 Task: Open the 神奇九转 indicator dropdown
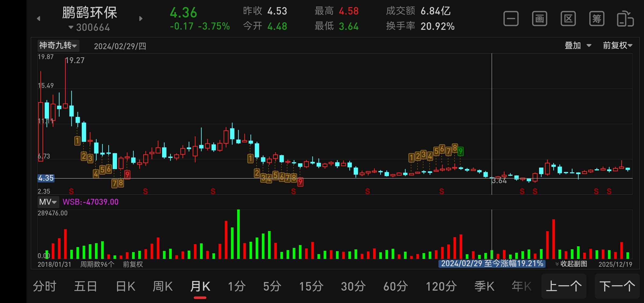[58, 45]
